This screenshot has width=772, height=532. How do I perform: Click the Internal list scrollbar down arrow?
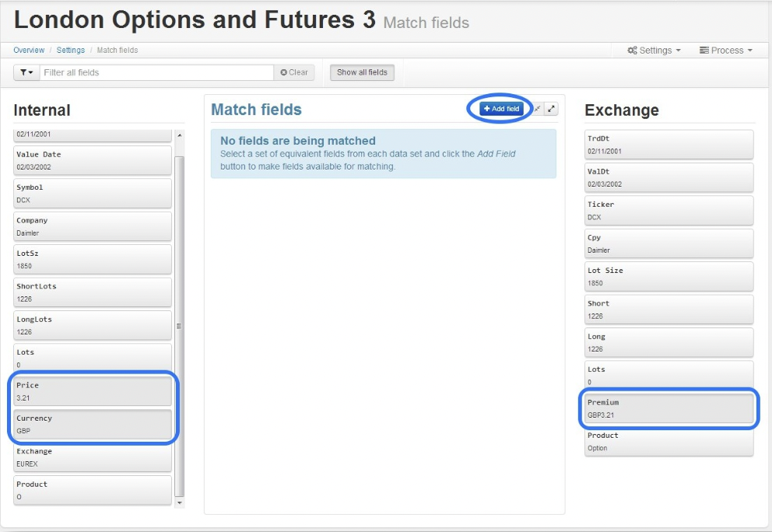(x=180, y=502)
